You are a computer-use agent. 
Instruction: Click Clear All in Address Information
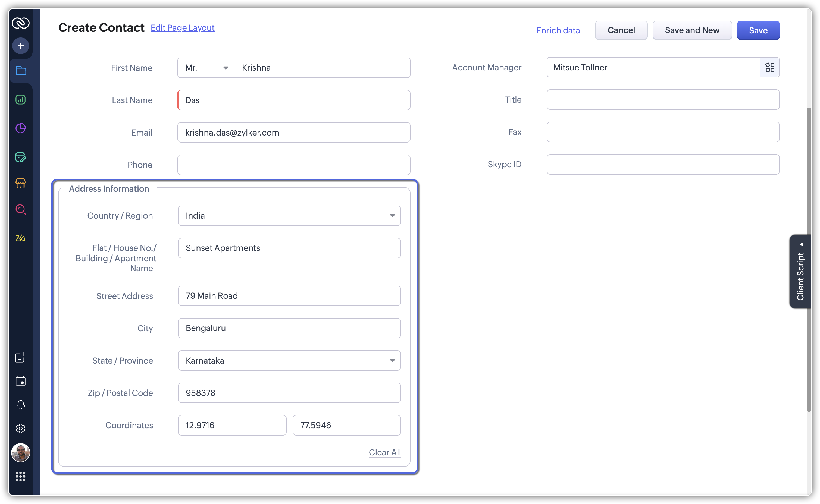pyautogui.click(x=384, y=452)
